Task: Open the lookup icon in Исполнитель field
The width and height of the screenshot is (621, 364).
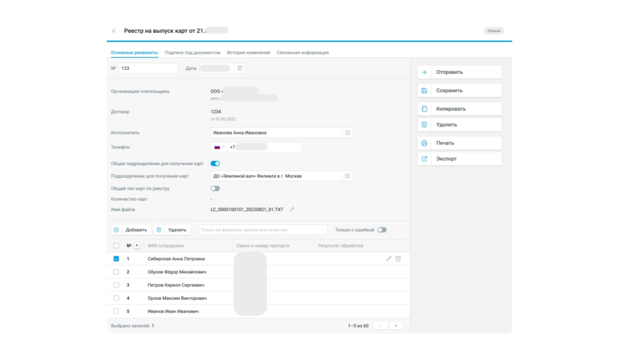Action: pyautogui.click(x=347, y=133)
